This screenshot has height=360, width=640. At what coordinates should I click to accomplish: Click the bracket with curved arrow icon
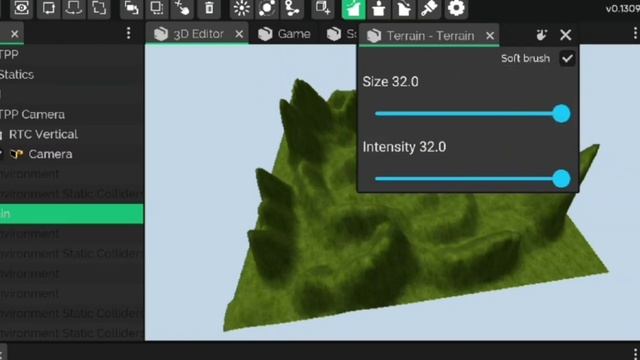73,8
